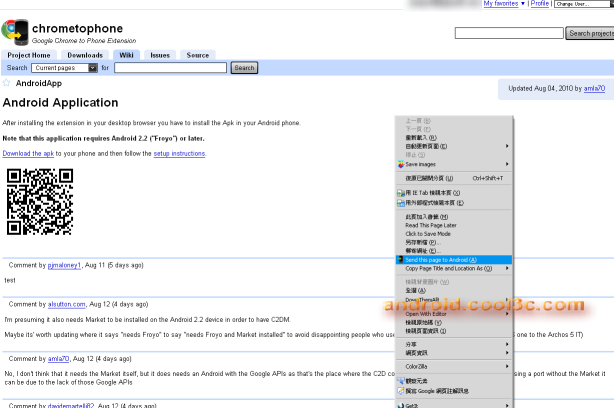The image size is (614, 408).
Task: Choose the send link (E)... entry
Action: [453, 251]
